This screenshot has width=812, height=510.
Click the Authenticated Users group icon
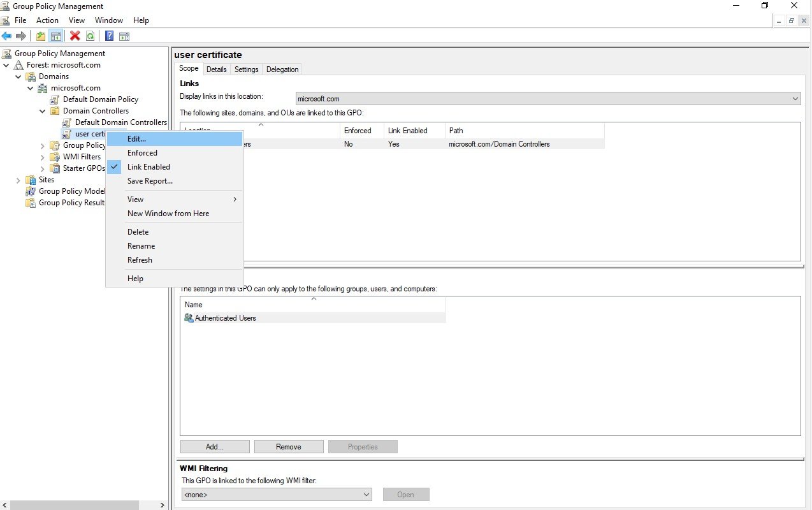189,317
